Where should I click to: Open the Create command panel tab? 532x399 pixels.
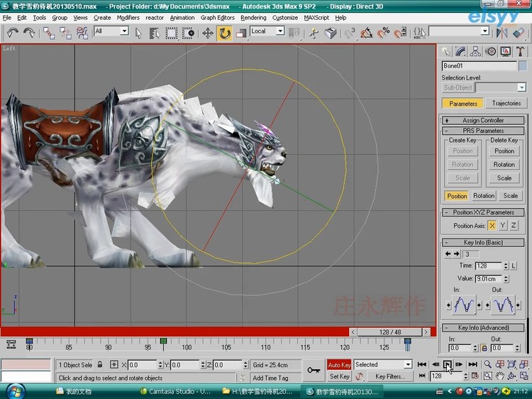click(446, 51)
